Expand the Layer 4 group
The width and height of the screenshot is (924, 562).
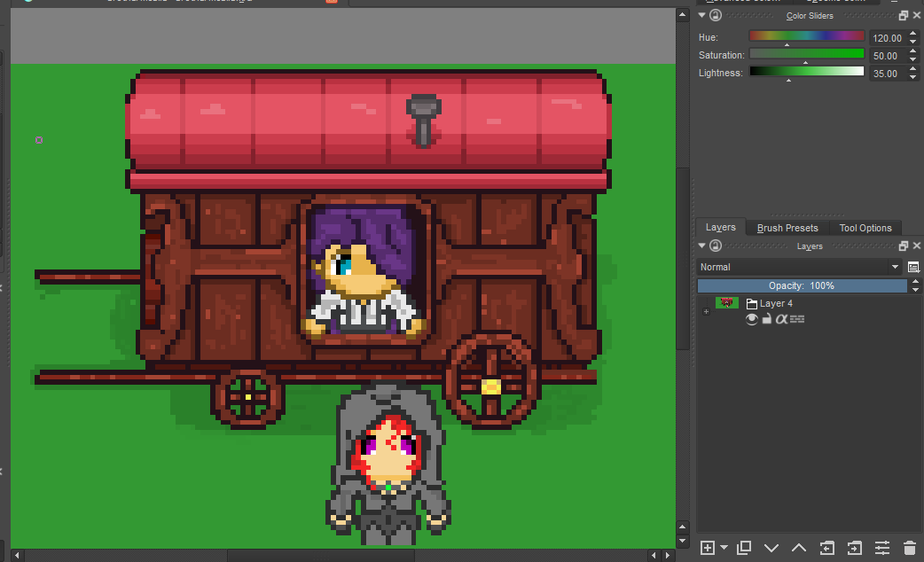click(x=706, y=312)
